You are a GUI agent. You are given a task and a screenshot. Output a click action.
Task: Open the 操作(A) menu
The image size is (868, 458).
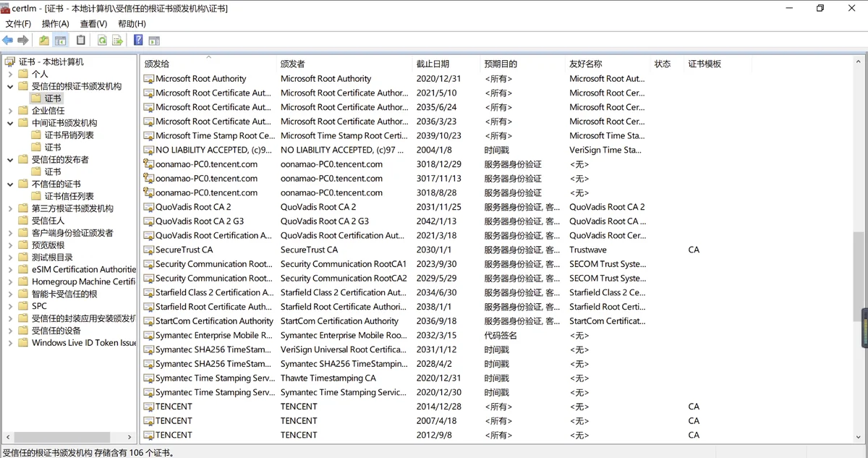pos(56,24)
